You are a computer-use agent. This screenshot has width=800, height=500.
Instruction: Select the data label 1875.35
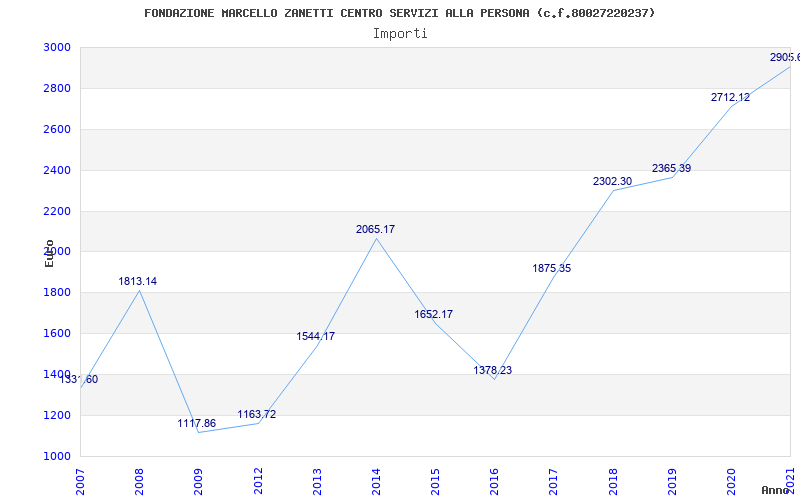[x=552, y=268]
